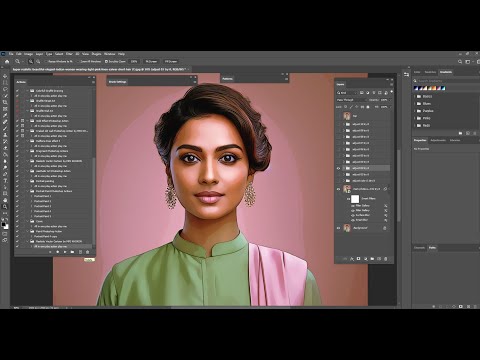The width and height of the screenshot is (480, 360).
Task: Open the Filter menu
Action: 69,54
